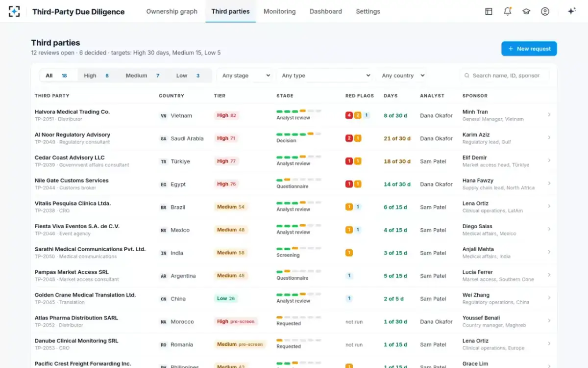Open the Any type dropdown
The height and width of the screenshot is (368, 588).
pyautogui.click(x=324, y=76)
